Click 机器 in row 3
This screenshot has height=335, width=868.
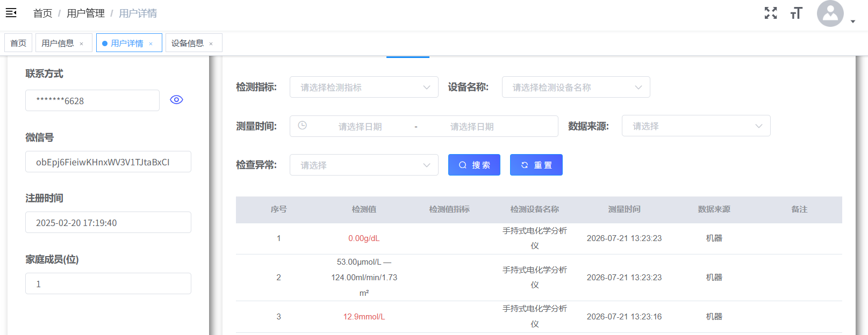click(x=714, y=317)
